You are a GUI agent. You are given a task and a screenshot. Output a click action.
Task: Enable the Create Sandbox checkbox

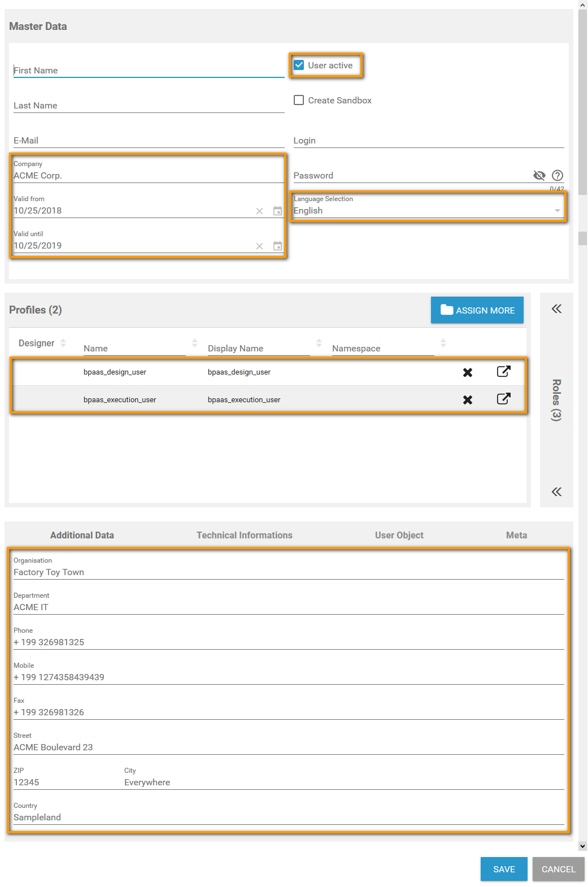(299, 101)
